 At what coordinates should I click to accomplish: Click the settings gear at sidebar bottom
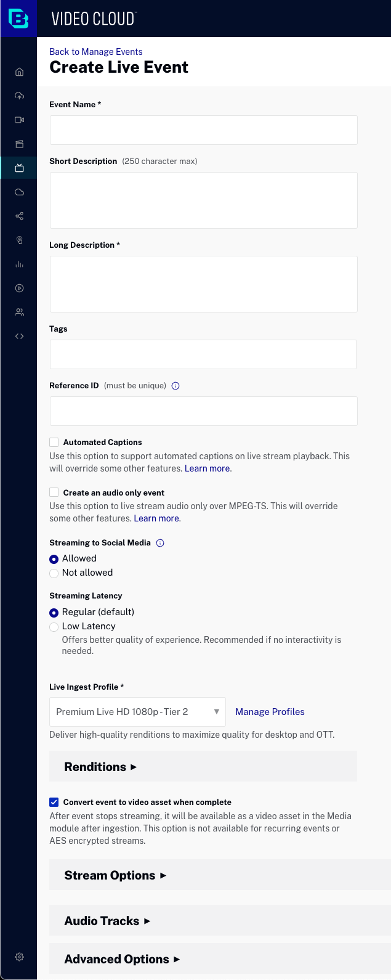tap(18, 957)
